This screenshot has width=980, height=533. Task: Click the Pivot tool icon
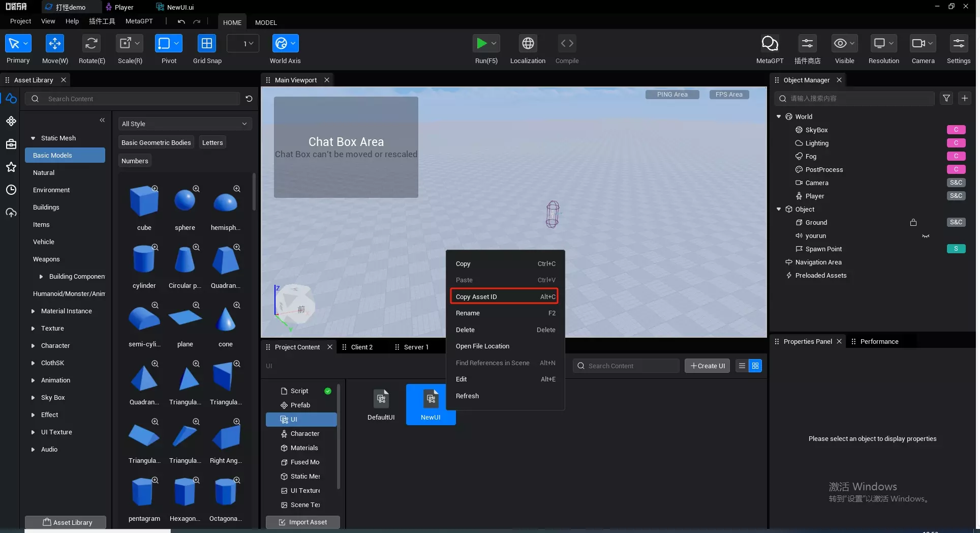tap(164, 43)
